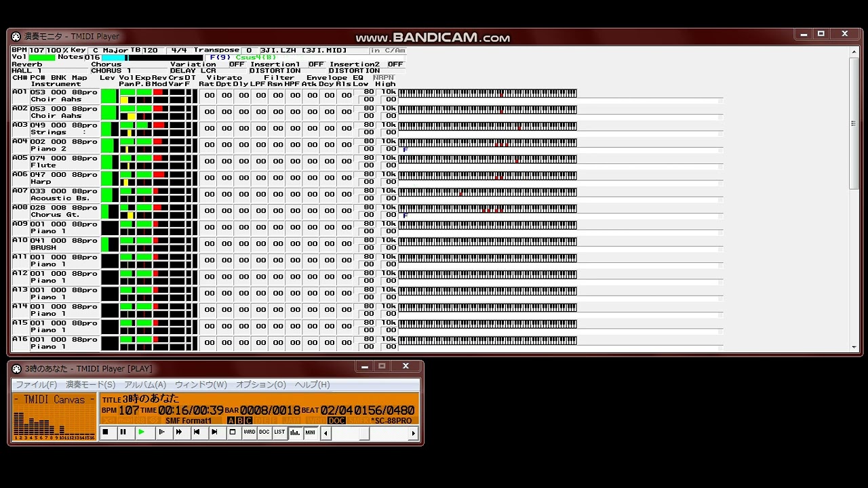Click the playback position slider thumb

tap(363, 433)
